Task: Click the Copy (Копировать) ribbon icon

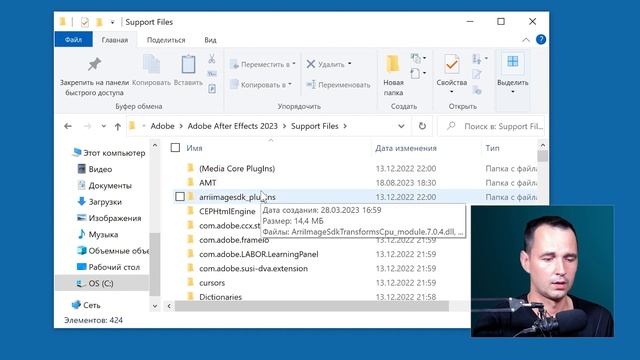Action: point(151,65)
